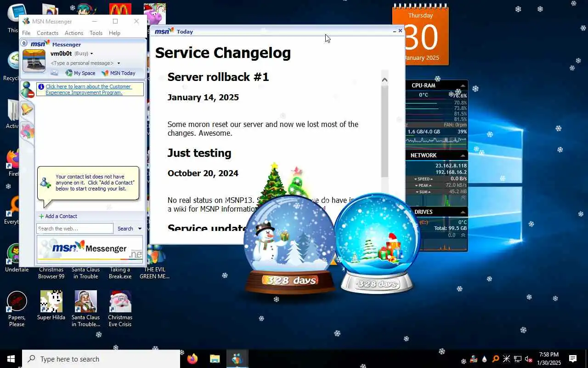Select the Papers, Please desktop shortcut
The height and width of the screenshot is (368, 588).
[17, 309]
